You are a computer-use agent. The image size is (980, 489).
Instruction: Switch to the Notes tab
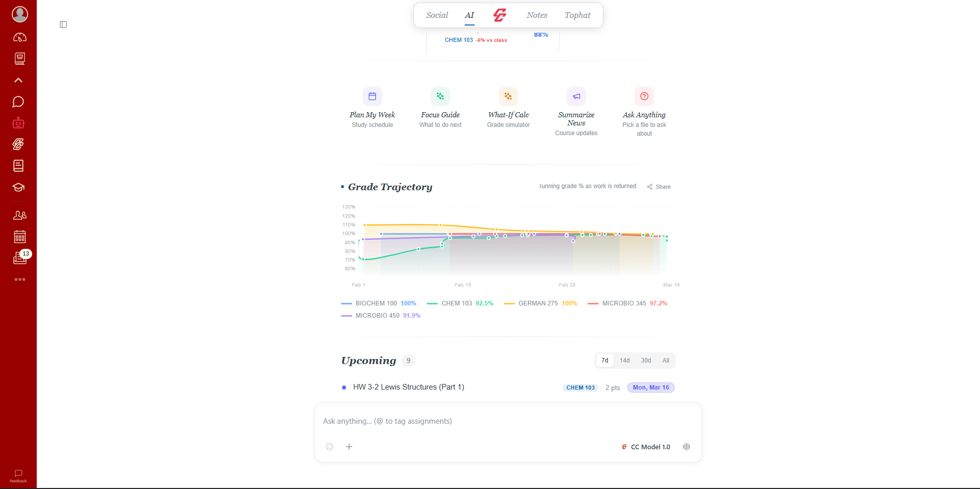click(x=536, y=15)
